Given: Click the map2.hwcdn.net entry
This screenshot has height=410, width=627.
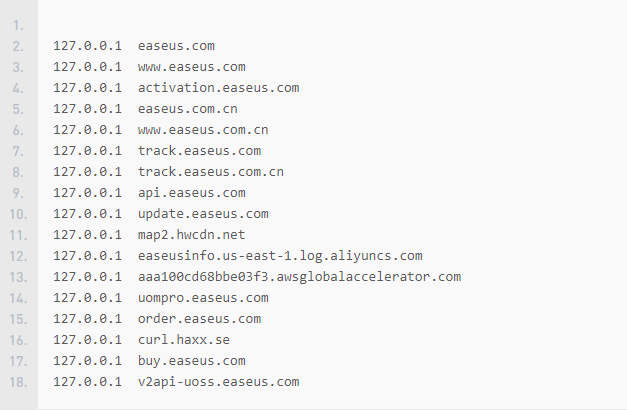Looking at the screenshot, I should coord(191,234).
